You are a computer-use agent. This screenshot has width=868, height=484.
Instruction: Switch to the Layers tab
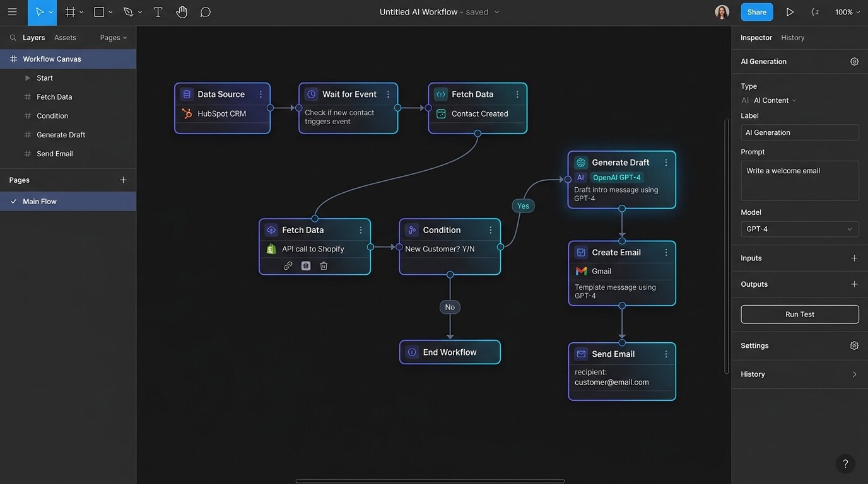(x=33, y=38)
